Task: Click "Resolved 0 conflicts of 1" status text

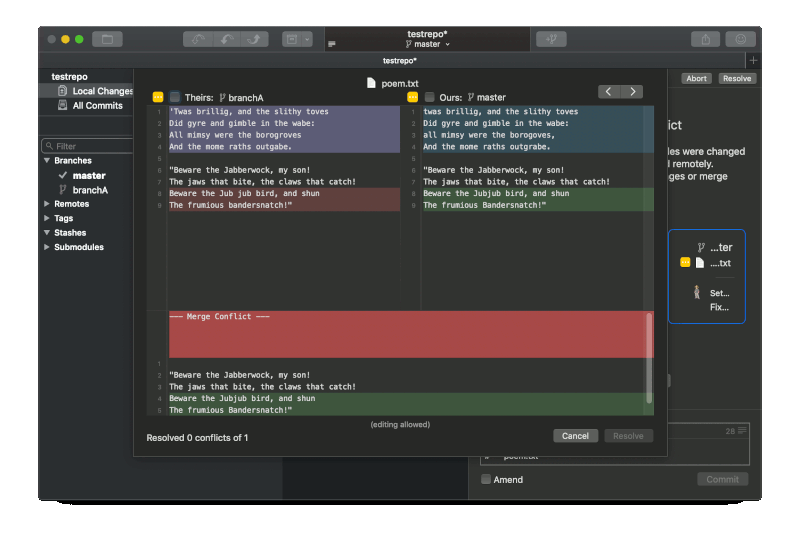Action: (x=197, y=438)
